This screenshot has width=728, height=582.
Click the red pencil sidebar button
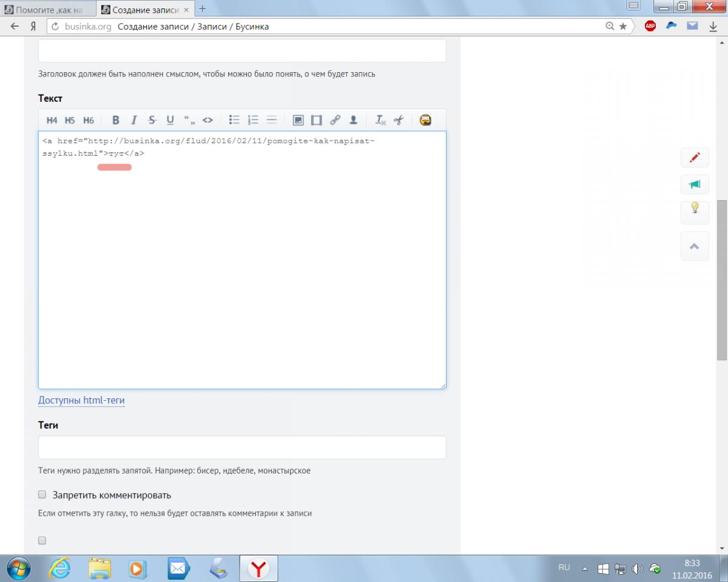[695, 158]
